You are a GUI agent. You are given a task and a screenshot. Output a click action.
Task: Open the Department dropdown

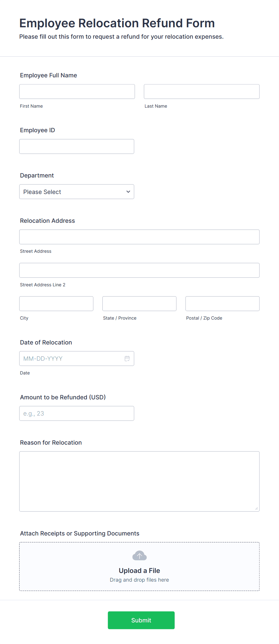pos(76,192)
